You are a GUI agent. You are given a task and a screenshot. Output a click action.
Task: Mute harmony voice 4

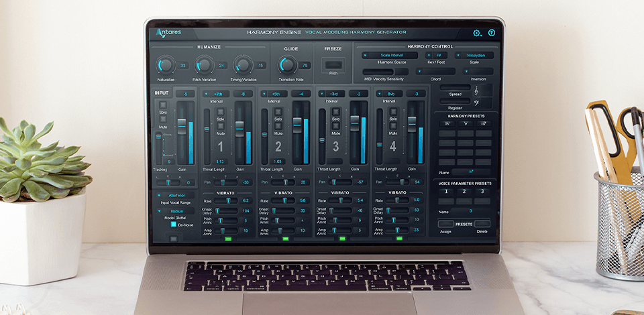coord(393,126)
